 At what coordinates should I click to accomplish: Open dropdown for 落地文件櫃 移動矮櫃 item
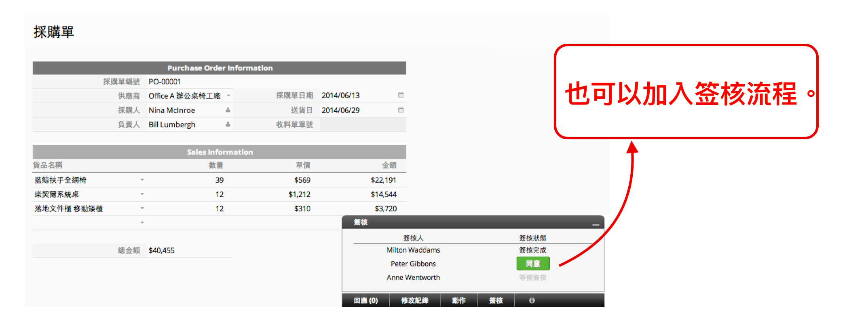pyautogui.click(x=142, y=208)
